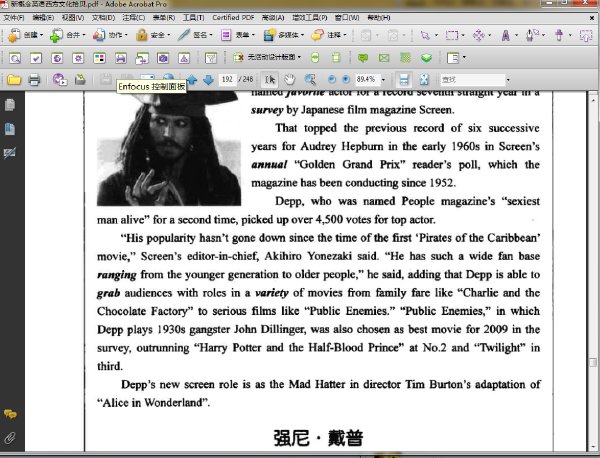Open the 帮助(H) menu
Screen dimensions: 600x458
(x=379, y=18)
